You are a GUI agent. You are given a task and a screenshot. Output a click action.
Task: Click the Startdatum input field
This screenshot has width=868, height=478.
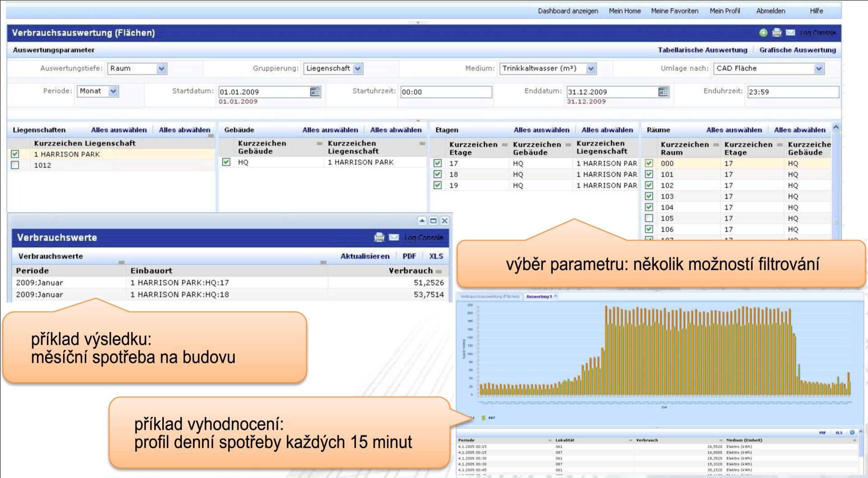[x=264, y=92]
